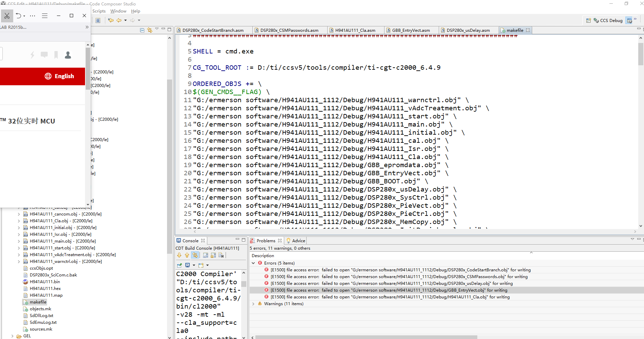Click the chat bubble icon in the overlay window
Viewport: 644px width, 339px height.
point(44,55)
